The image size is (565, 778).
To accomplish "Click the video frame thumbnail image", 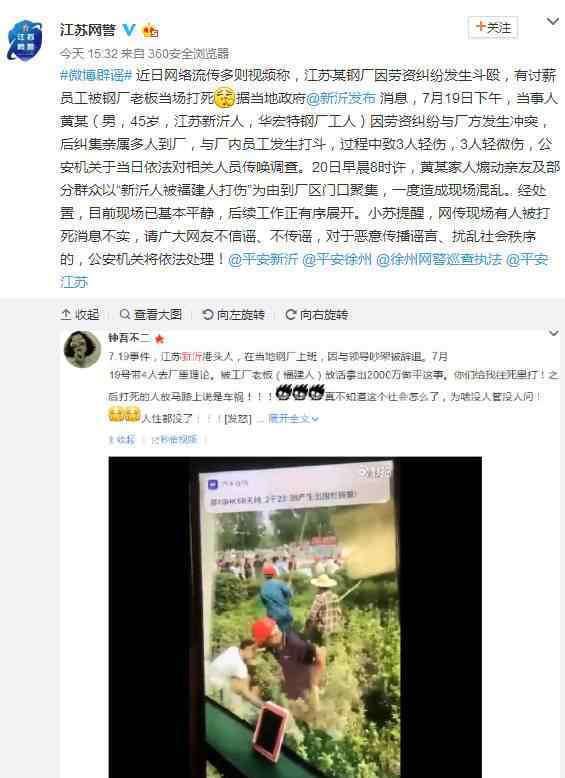I will [x=295, y=617].
